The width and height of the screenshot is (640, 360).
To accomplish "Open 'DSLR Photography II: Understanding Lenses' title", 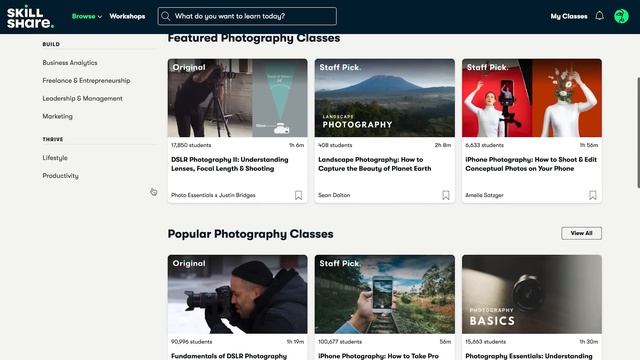I will (x=230, y=164).
